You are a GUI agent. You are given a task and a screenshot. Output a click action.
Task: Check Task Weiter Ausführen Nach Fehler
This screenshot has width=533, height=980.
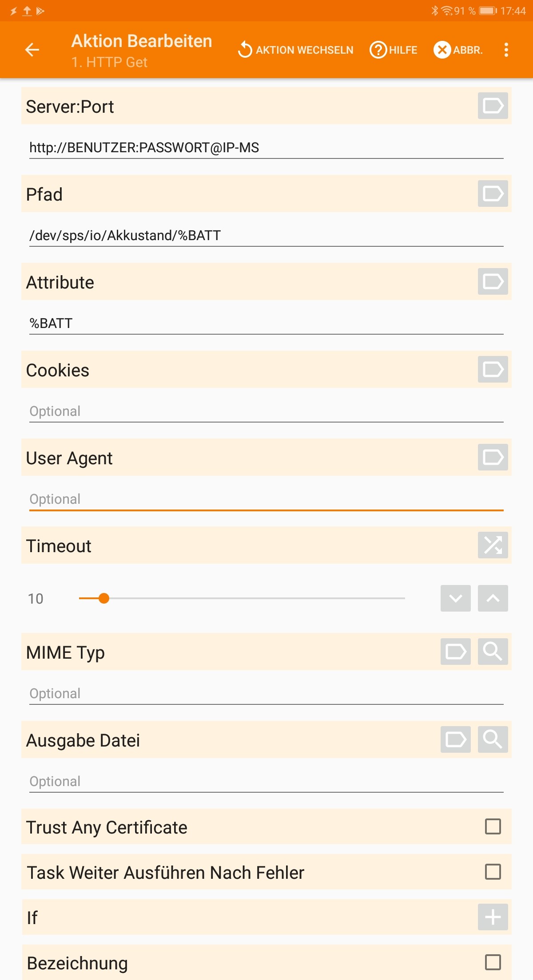(493, 872)
